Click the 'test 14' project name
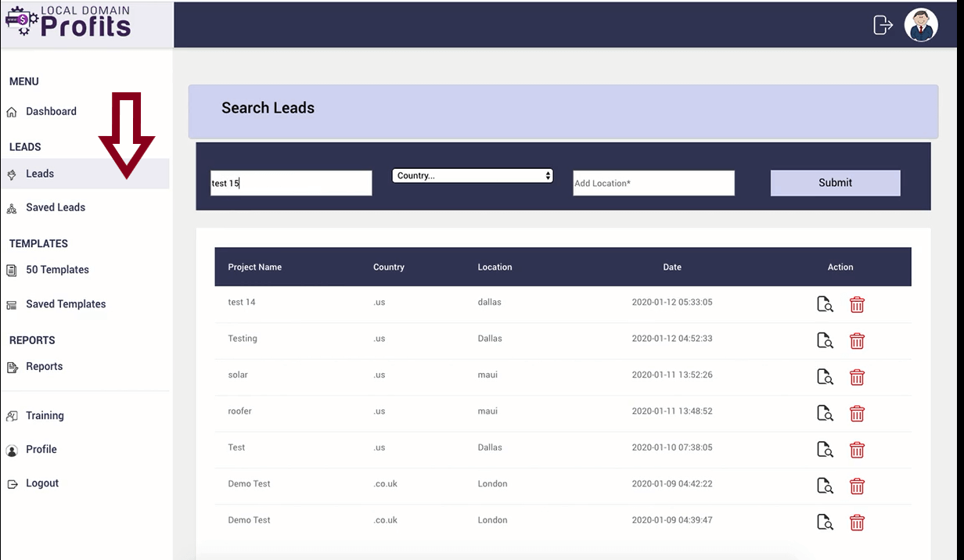 click(x=242, y=302)
